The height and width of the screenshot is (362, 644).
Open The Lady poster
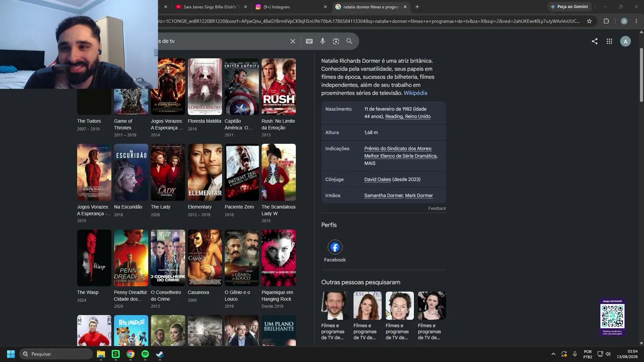tap(168, 172)
